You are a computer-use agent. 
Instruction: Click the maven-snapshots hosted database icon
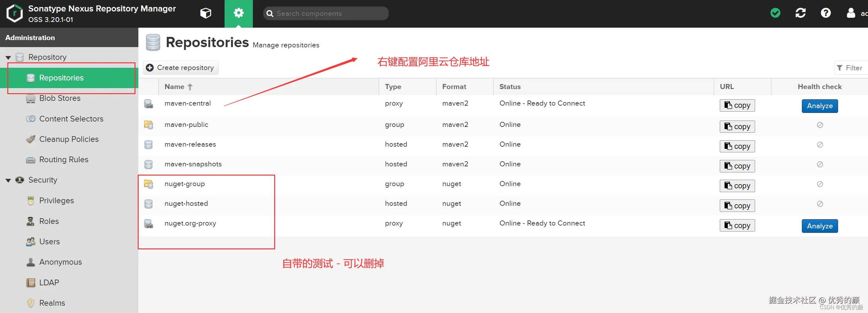pos(149,164)
